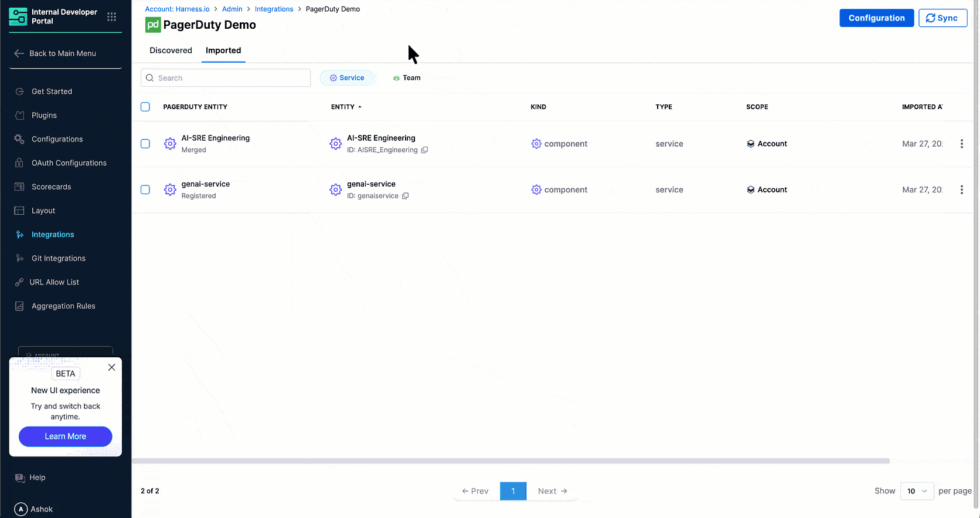Image resolution: width=980 pixels, height=518 pixels.
Task: Open the Scorecards sidebar icon
Action: (x=19, y=187)
